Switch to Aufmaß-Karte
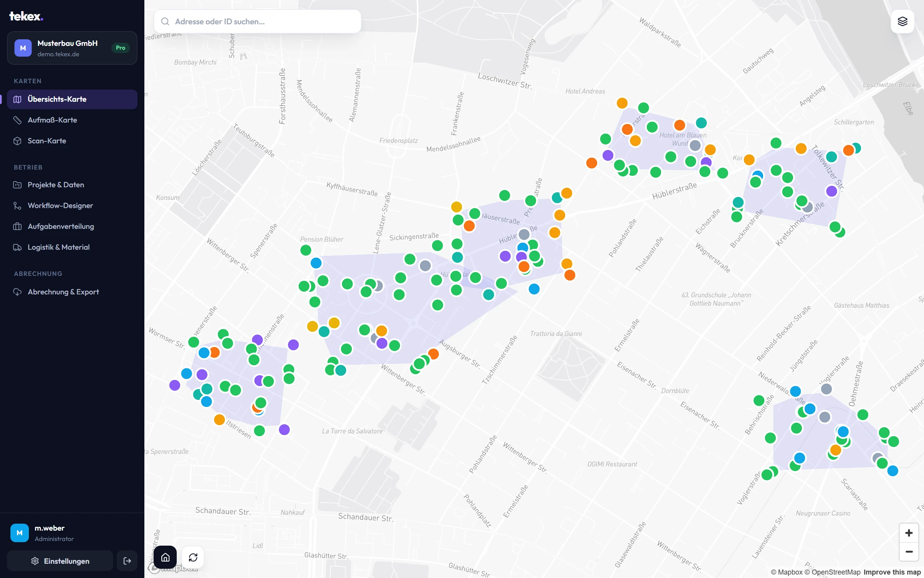This screenshot has height=578, width=924. click(72, 120)
